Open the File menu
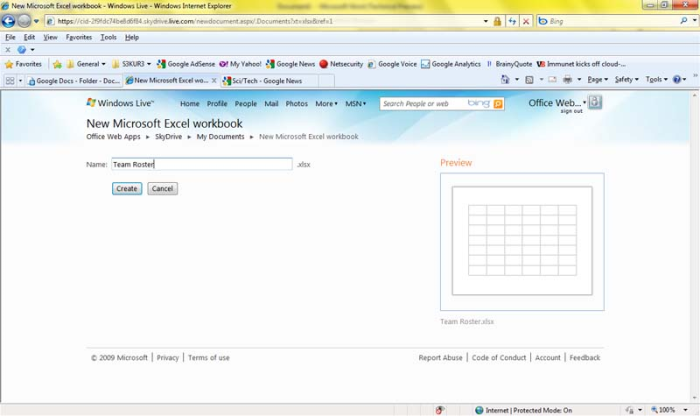700x416 pixels. coord(10,37)
